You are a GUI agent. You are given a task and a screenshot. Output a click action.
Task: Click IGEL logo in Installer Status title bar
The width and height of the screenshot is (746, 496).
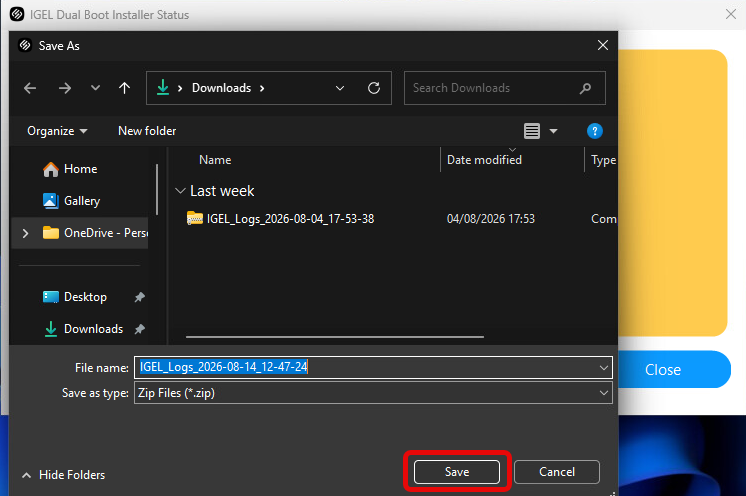[17, 14]
